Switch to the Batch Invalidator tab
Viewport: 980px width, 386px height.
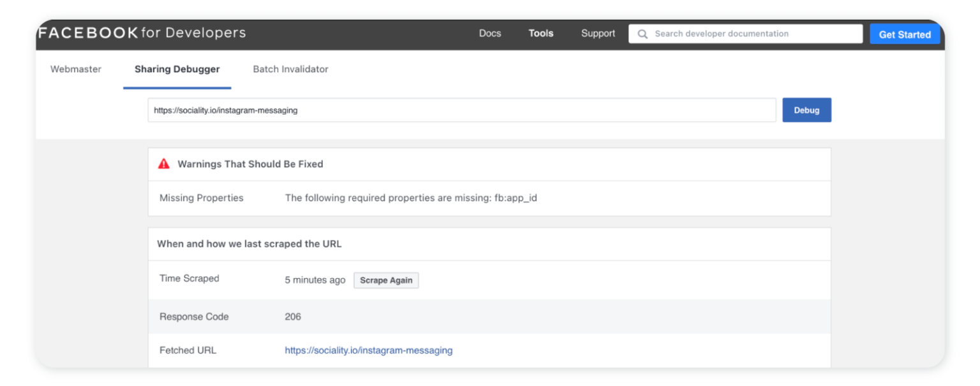point(290,69)
